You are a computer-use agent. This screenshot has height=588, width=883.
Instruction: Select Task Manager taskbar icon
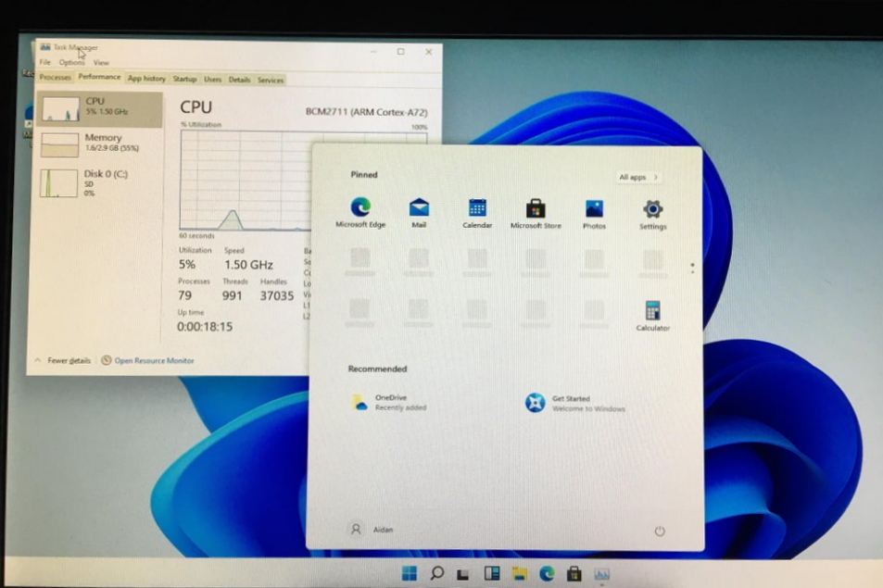tap(601, 574)
